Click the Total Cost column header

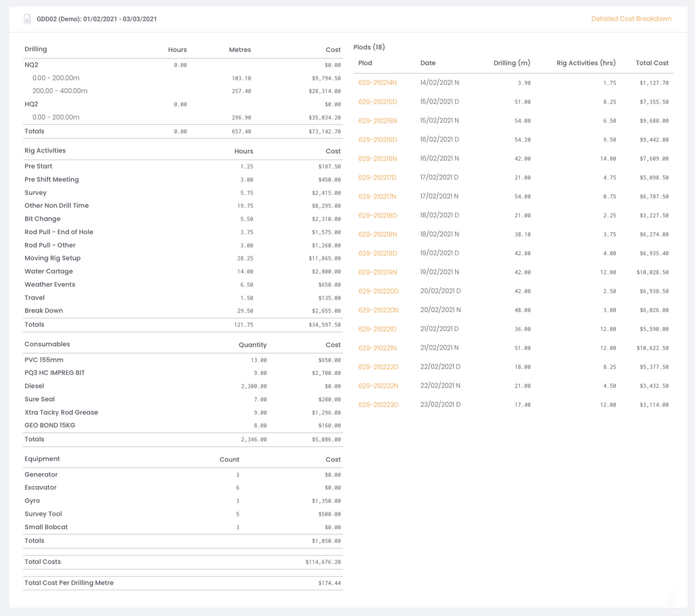pos(652,62)
